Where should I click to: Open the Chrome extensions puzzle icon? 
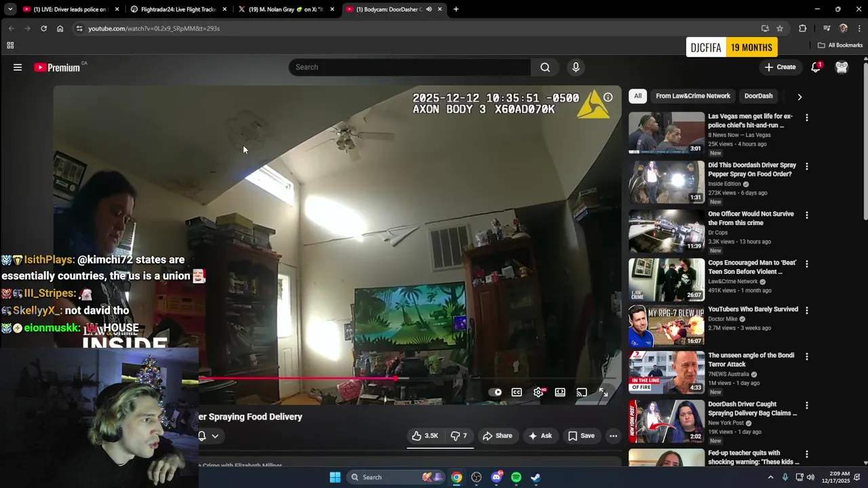(x=803, y=28)
